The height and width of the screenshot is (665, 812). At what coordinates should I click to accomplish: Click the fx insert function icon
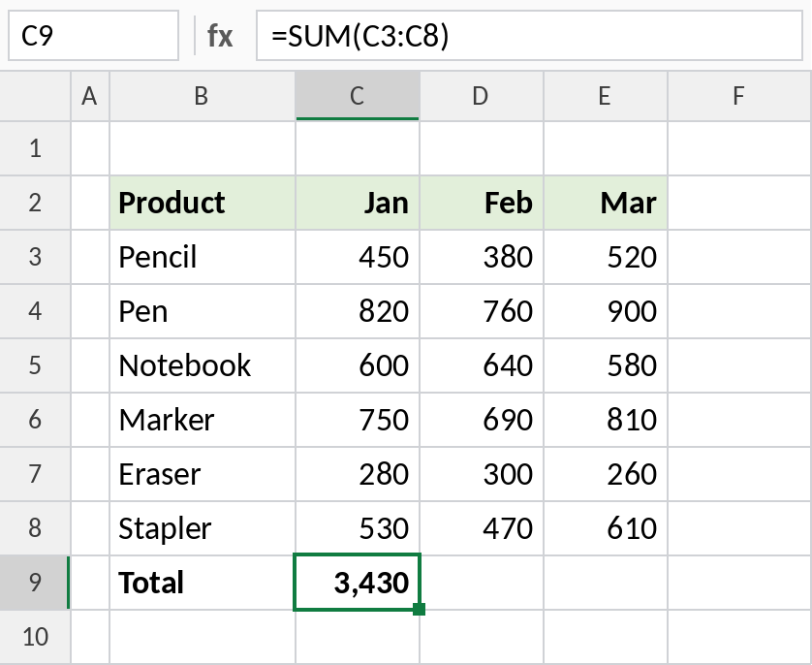(220, 36)
